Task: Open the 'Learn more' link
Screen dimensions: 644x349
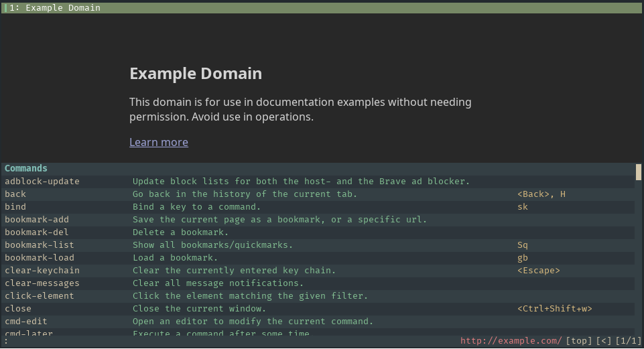Action: (158, 142)
